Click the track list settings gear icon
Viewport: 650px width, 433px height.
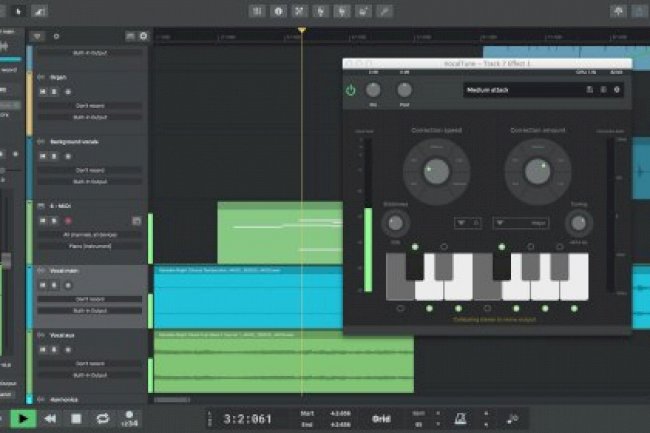[x=143, y=36]
